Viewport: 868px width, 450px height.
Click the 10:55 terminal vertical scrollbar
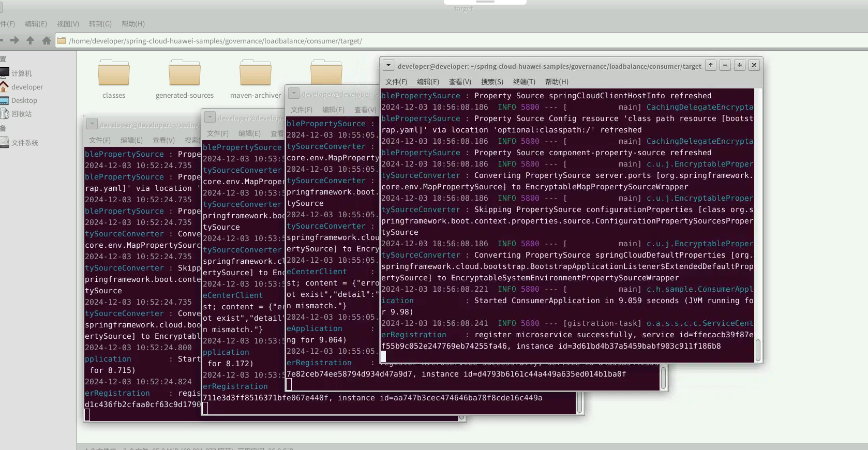click(x=664, y=378)
